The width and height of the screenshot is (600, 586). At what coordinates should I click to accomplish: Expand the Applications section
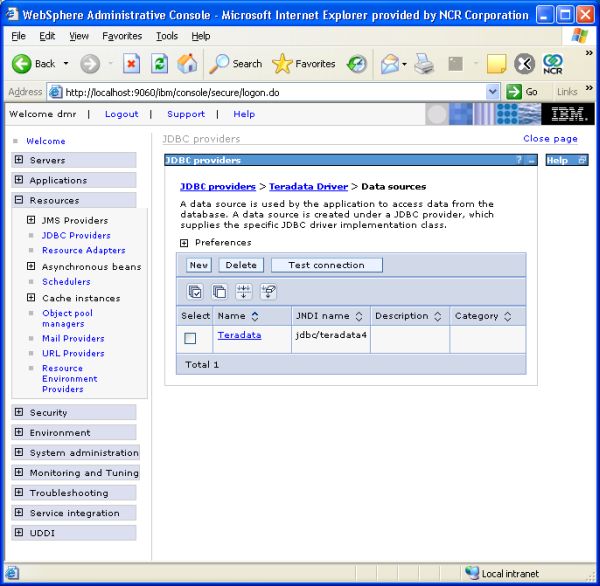click(19, 180)
